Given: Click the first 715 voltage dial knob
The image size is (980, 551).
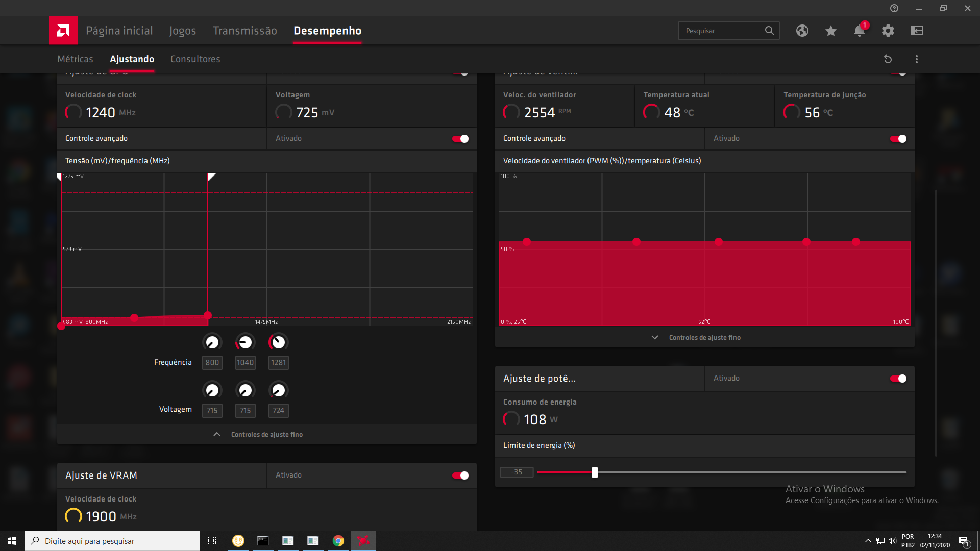Looking at the screenshot, I should point(212,390).
